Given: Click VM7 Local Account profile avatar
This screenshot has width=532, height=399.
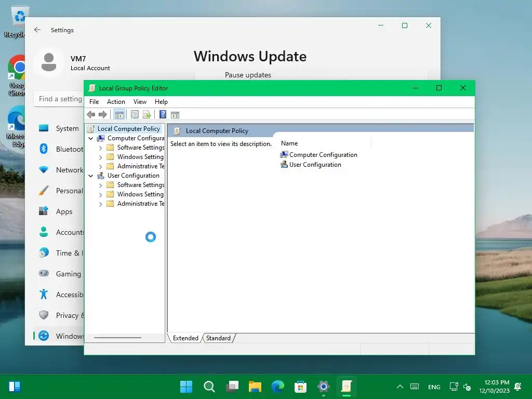Looking at the screenshot, I should click(x=48, y=63).
